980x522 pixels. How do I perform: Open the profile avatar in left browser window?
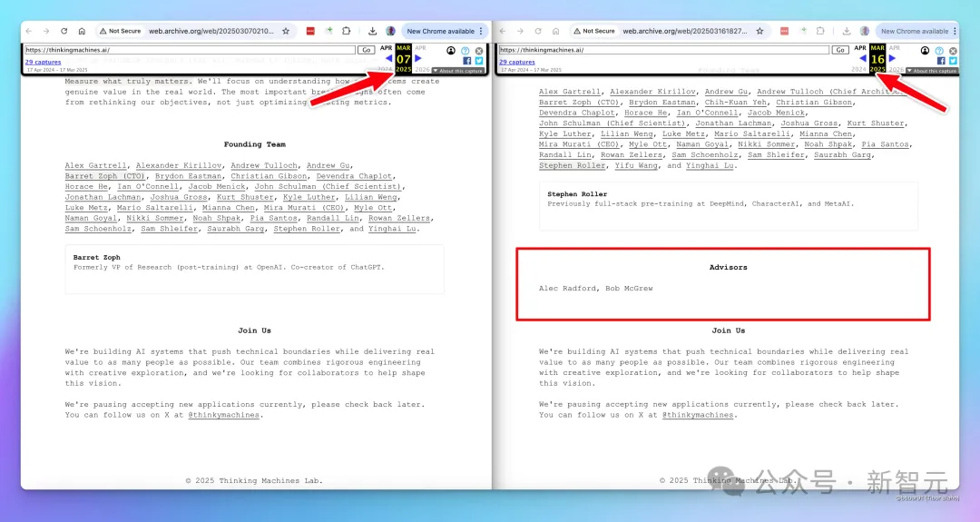coord(390,31)
